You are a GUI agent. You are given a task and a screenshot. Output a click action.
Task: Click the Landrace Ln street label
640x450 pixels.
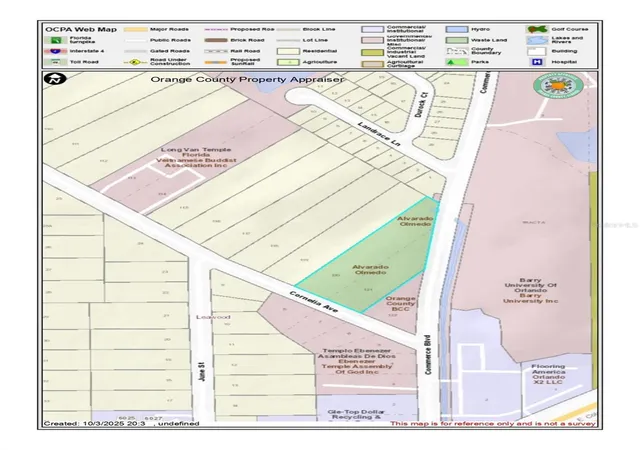tap(379, 134)
